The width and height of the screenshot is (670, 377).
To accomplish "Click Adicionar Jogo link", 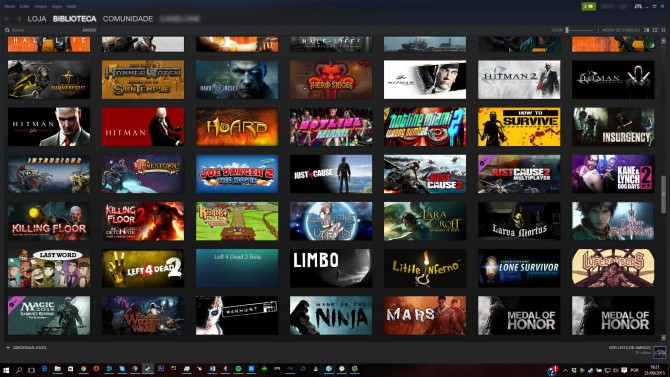I will point(30,348).
